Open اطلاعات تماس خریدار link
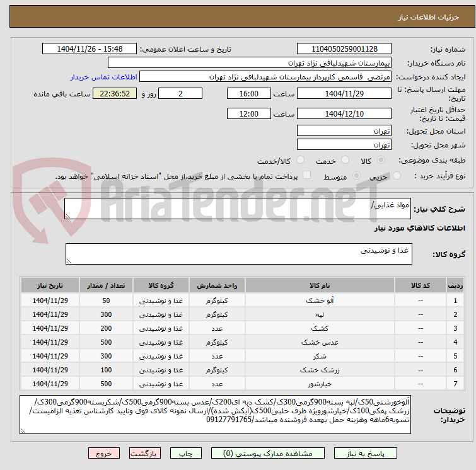The width and height of the screenshot is (476, 470). tap(104, 77)
